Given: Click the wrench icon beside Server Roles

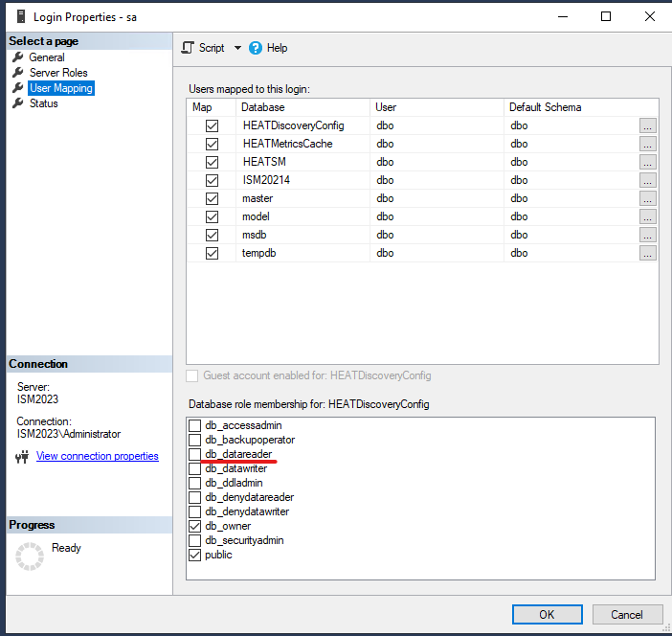Looking at the screenshot, I should click(x=17, y=73).
